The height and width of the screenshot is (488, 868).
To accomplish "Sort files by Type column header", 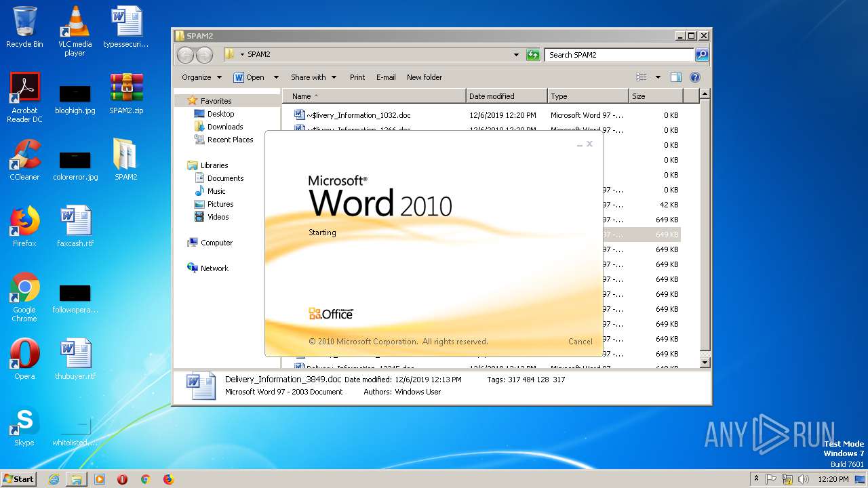I will [x=588, y=96].
